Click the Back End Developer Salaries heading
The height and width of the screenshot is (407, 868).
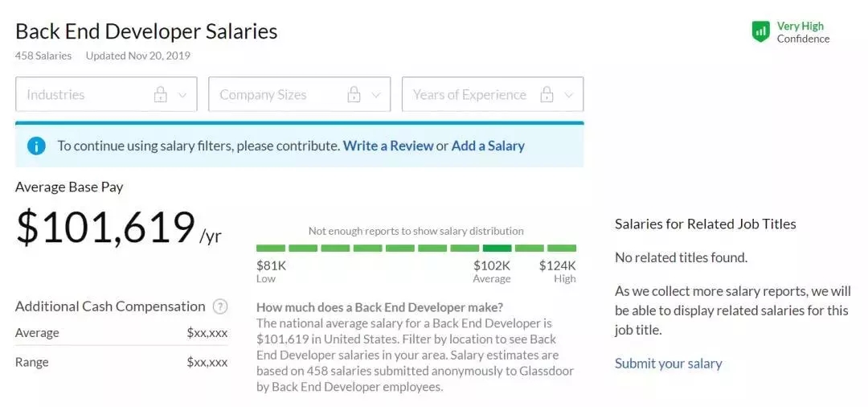146,31
